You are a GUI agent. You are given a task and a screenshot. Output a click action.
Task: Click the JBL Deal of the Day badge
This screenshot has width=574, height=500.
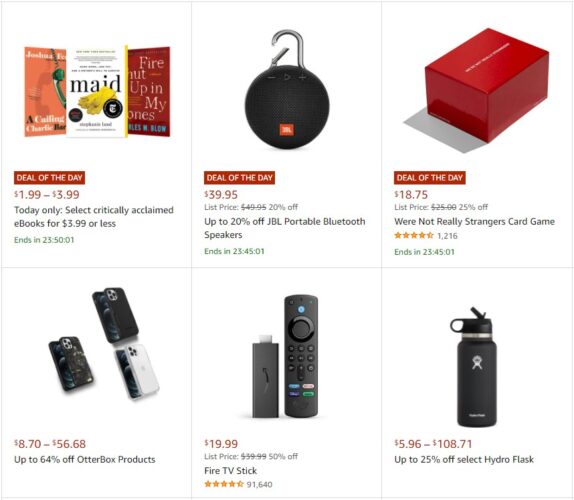pos(239,178)
